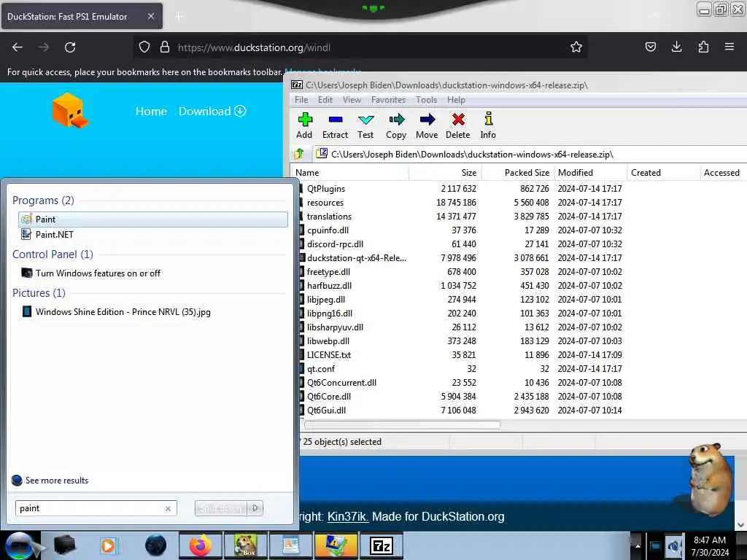747x560 pixels.
Task: Select qt.conf in the archive list
Action: (x=321, y=368)
